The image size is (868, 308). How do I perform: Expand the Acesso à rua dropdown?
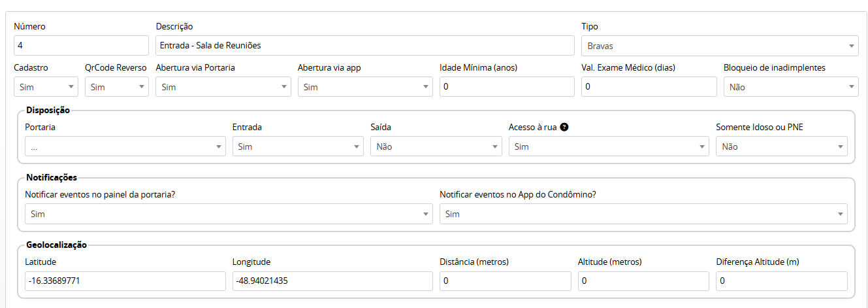coord(608,146)
